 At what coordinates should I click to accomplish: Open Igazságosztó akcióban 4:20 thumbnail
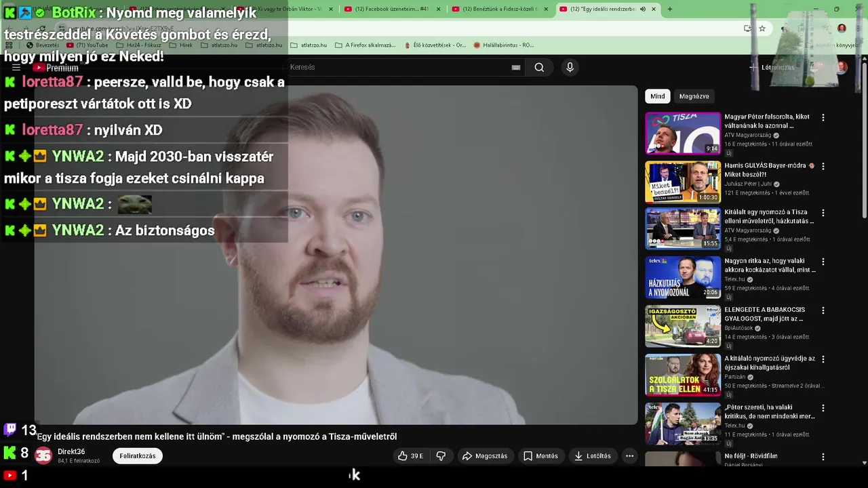(683, 327)
